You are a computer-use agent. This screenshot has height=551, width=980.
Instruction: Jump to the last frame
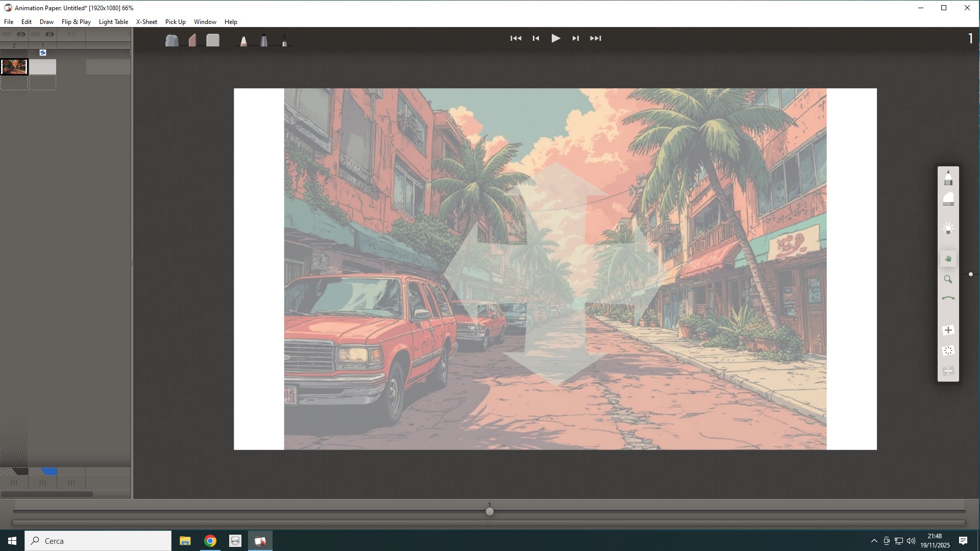click(x=596, y=38)
